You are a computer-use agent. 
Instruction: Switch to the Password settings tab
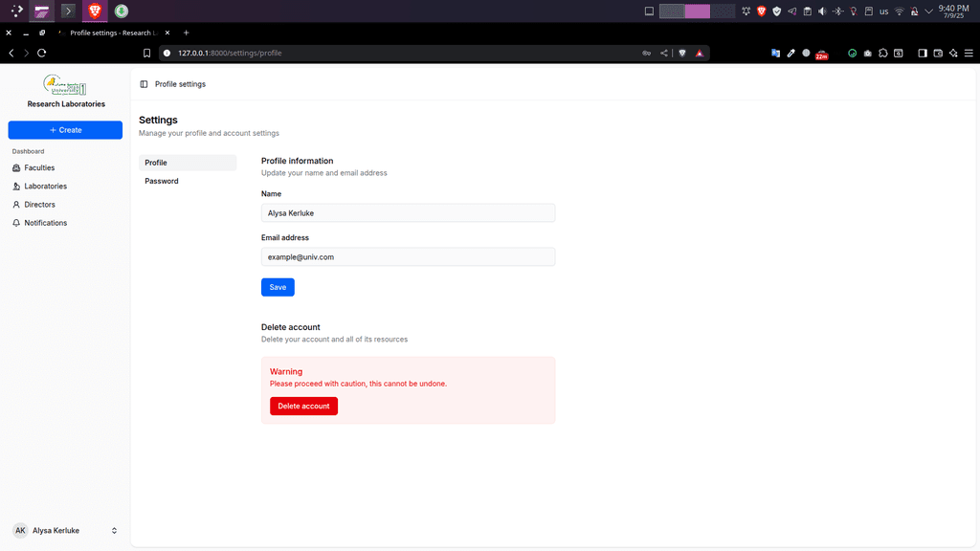point(188,181)
